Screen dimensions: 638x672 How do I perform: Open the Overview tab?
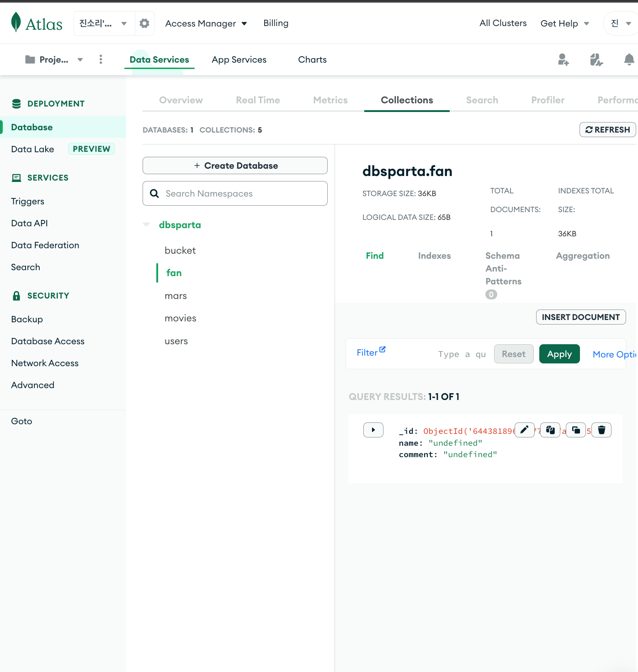pos(181,100)
